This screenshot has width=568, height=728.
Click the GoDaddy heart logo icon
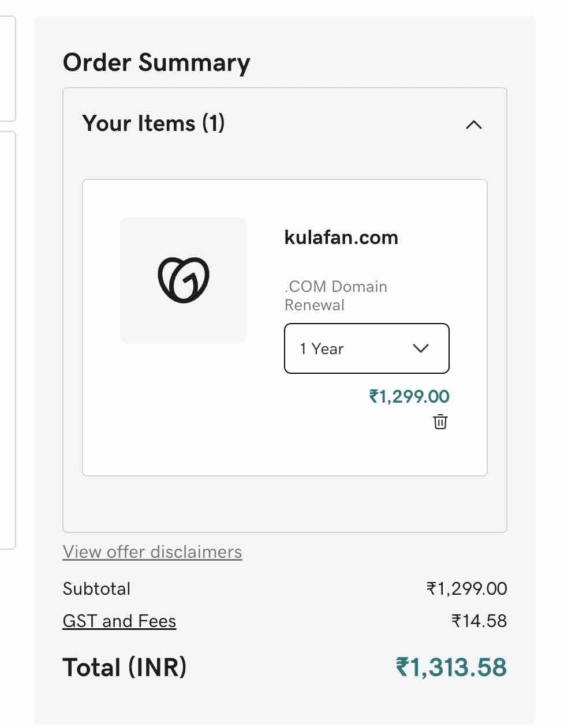click(x=184, y=280)
